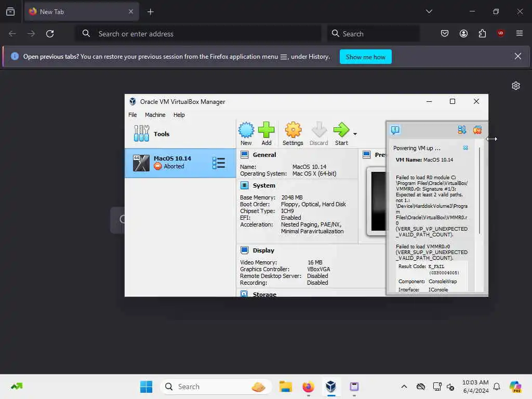Start the VM with the green arrow
Image resolution: width=532 pixels, height=399 pixels.
point(341,134)
